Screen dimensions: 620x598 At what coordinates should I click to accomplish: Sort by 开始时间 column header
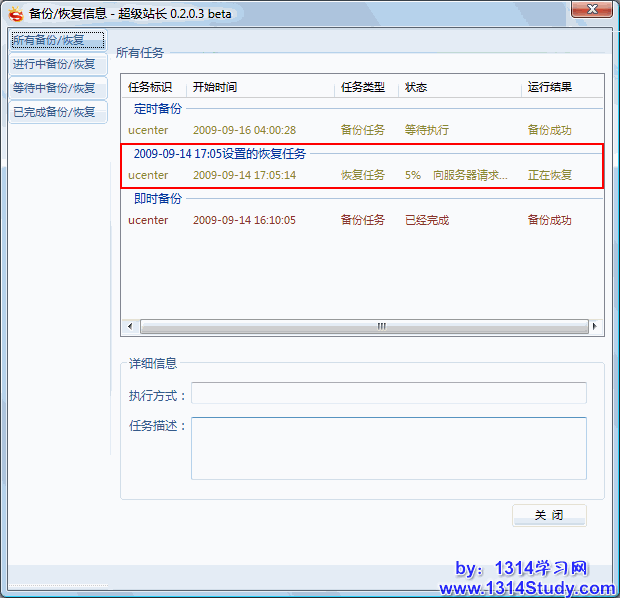(260, 87)
